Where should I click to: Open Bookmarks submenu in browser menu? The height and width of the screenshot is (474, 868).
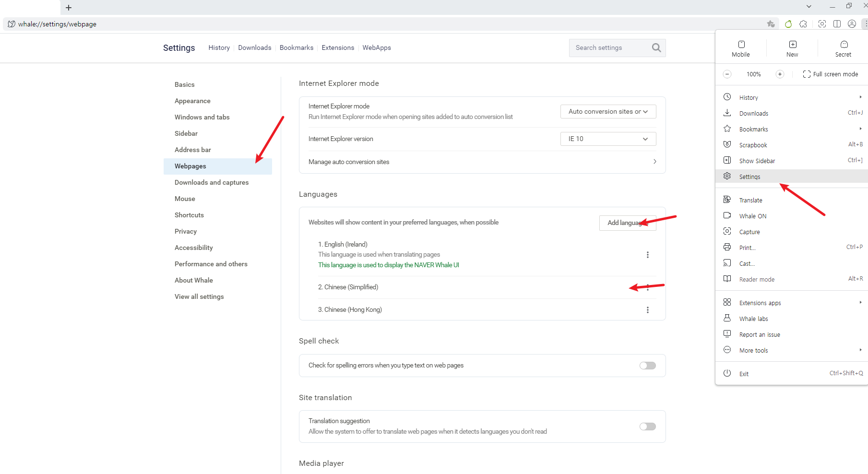(792, 129)
